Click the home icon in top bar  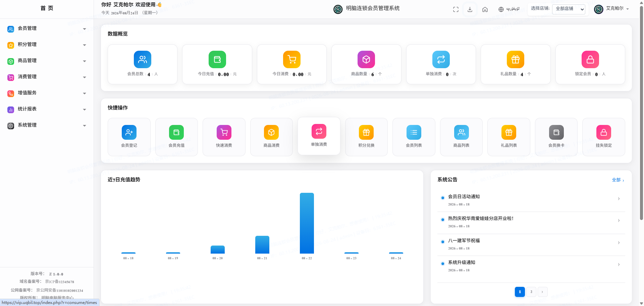click(485, 9)
